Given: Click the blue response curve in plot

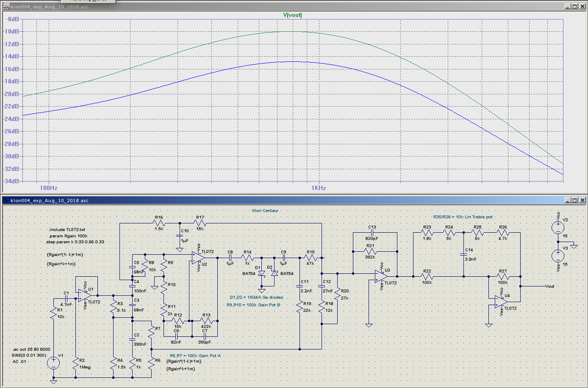Looking at the screenshot, I should click(x=292, y=62).
